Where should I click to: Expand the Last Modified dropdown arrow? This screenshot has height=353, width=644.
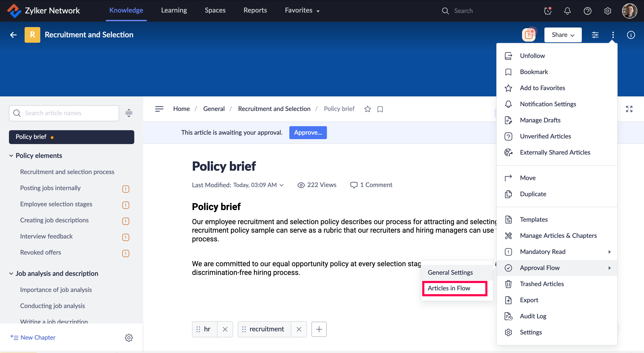pos(282,185)
